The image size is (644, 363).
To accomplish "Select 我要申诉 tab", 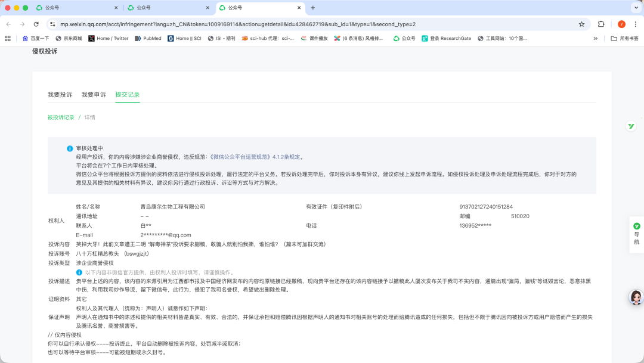I will tap(94, 94).
